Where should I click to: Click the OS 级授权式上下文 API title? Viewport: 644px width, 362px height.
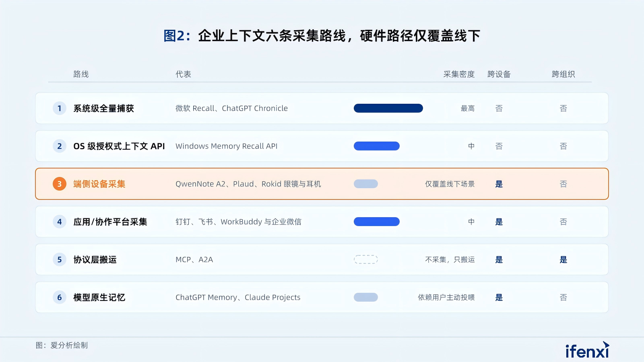[119, 146]
